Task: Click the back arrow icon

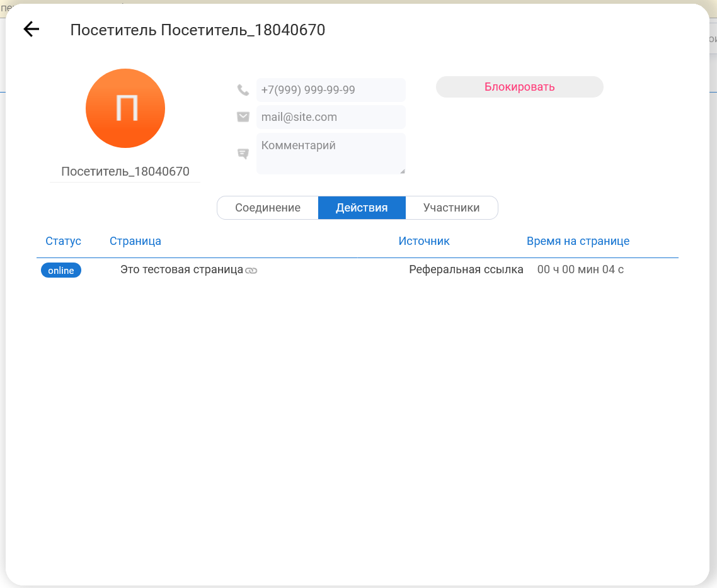Action: [x=31, y=29]
